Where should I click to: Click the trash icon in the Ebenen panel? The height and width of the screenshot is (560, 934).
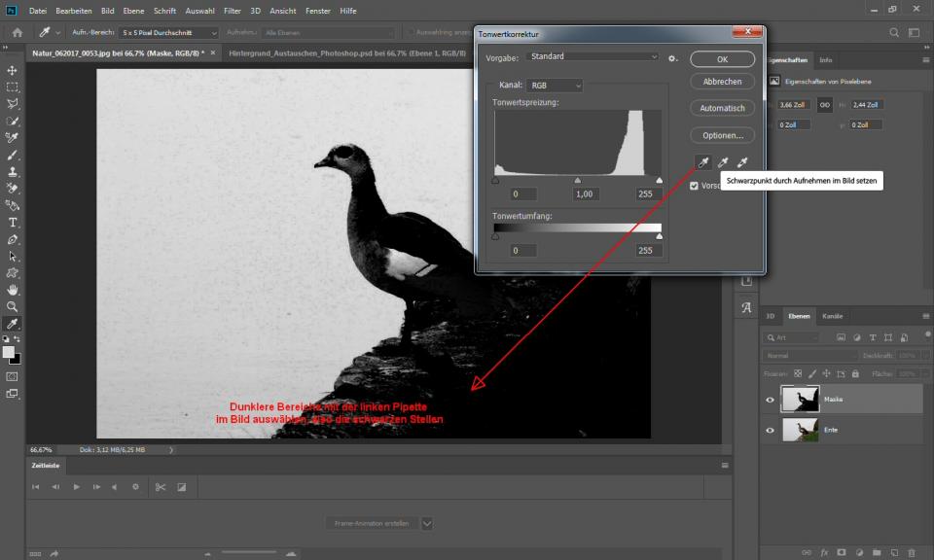click(914, 551)
